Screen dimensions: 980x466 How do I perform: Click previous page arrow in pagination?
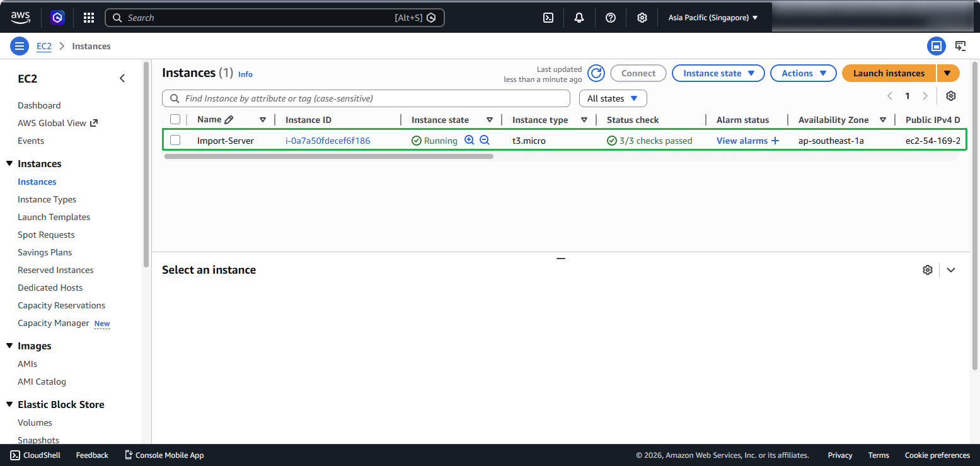(890, 96)
